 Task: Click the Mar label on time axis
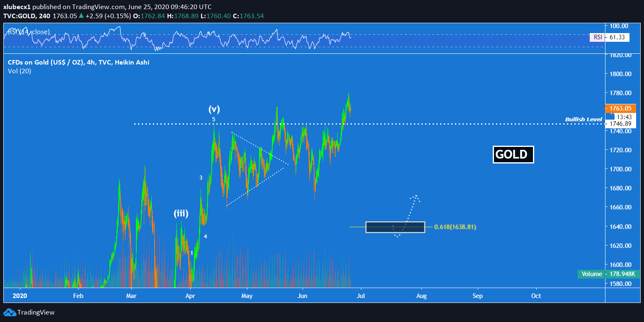[x=131, y=296]
